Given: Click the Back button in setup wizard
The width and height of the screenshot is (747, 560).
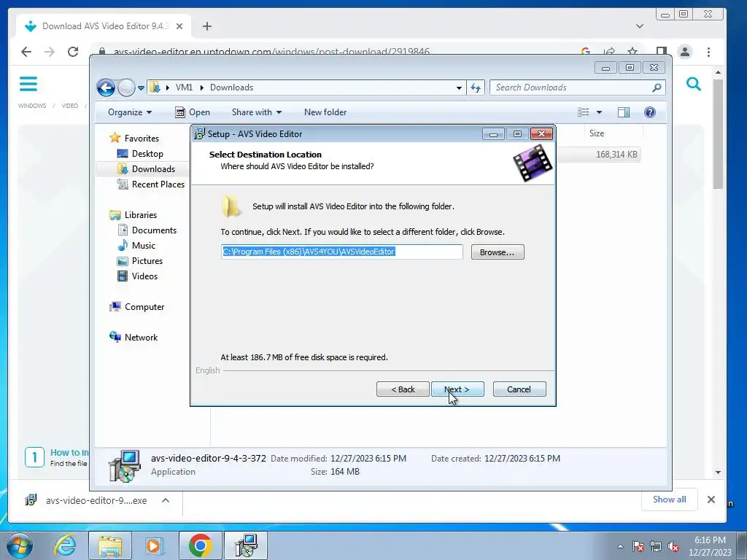Looking at the screenshot, I should pyautogui.click(x=403, y=389).
